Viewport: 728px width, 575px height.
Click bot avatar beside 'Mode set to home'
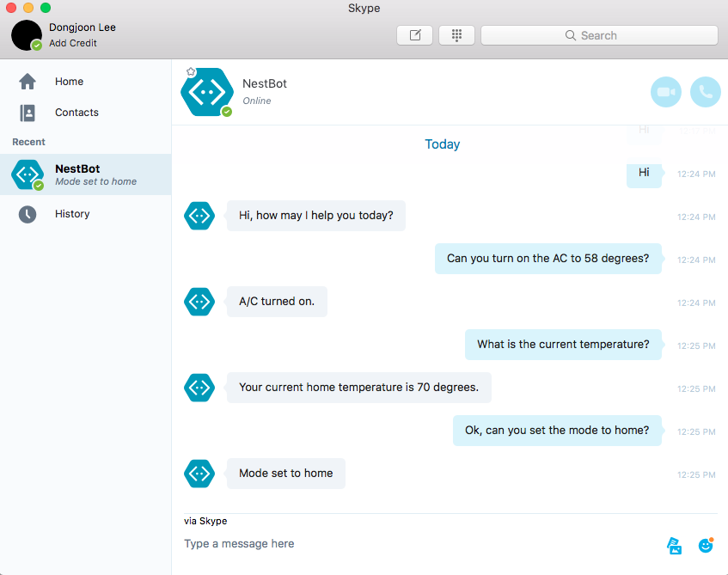pos(199,474)
